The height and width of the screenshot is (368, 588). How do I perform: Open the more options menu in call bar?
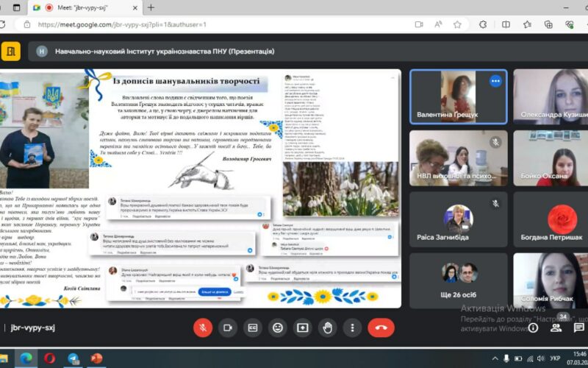pyautogui.click(x=353, y=328)
